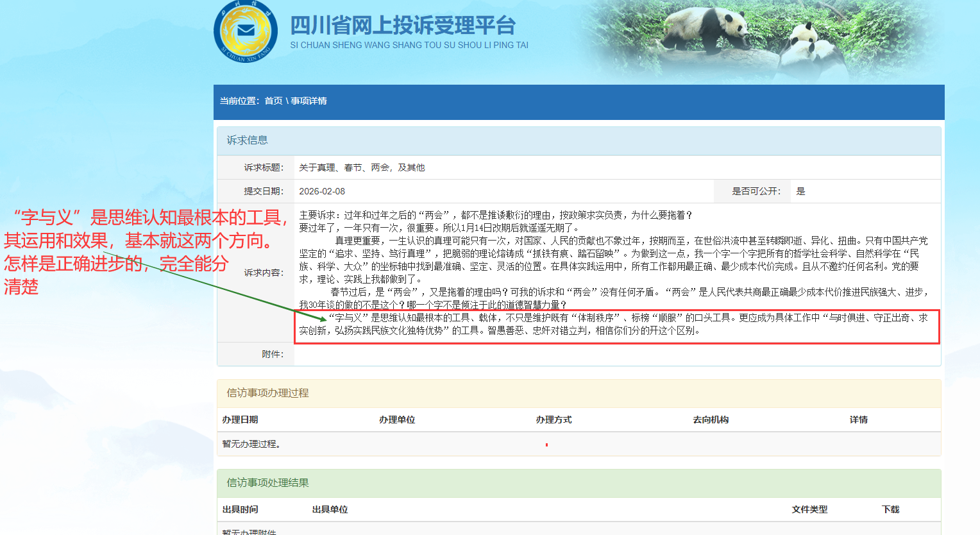Click the Sichuan Xin Fang envelope logo
Image resolution: width=980 pixels, height=535 pixels.
(246, 31)
